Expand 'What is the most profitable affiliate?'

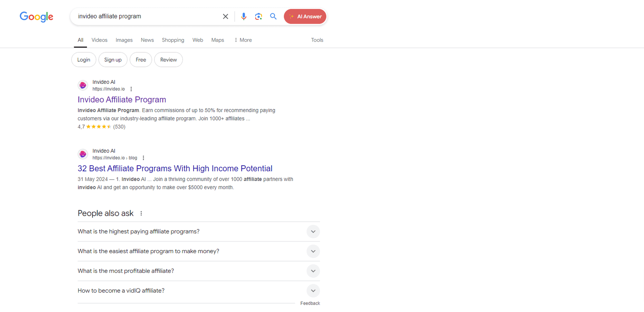pyautogui.click(x=199, y=271)
